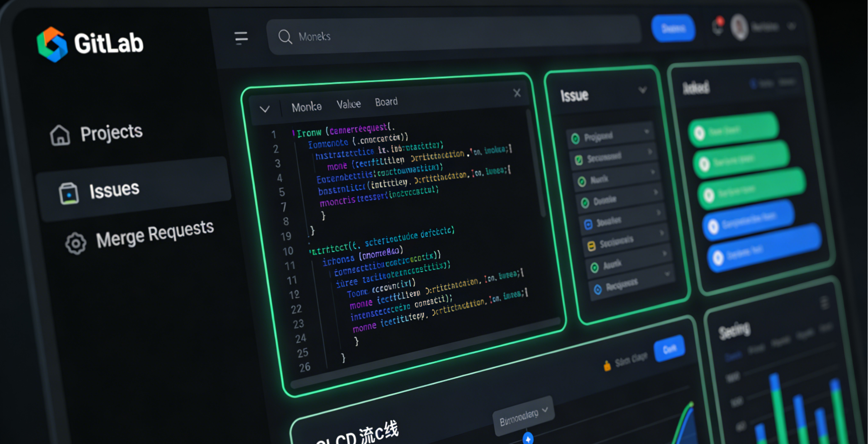Select the Value tab in the code panel
Viewport: 868px width, 444px height.
pyautogui.click(x=348, y=104)
